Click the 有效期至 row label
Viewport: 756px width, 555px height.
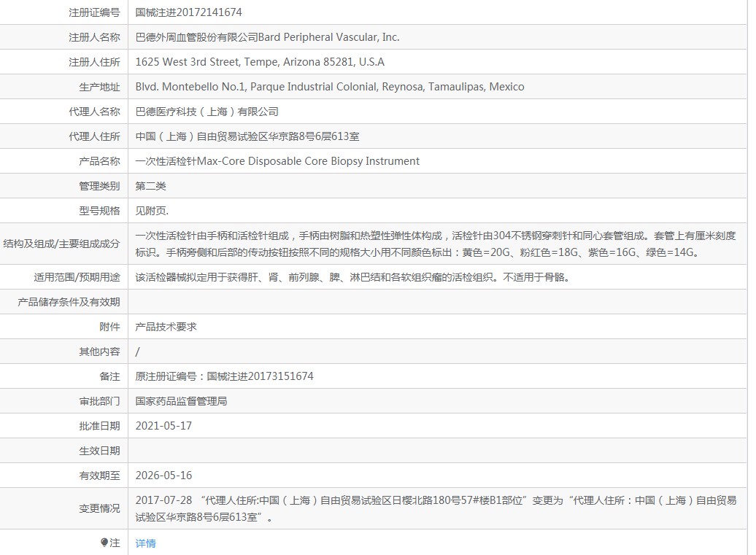point(99,476)
